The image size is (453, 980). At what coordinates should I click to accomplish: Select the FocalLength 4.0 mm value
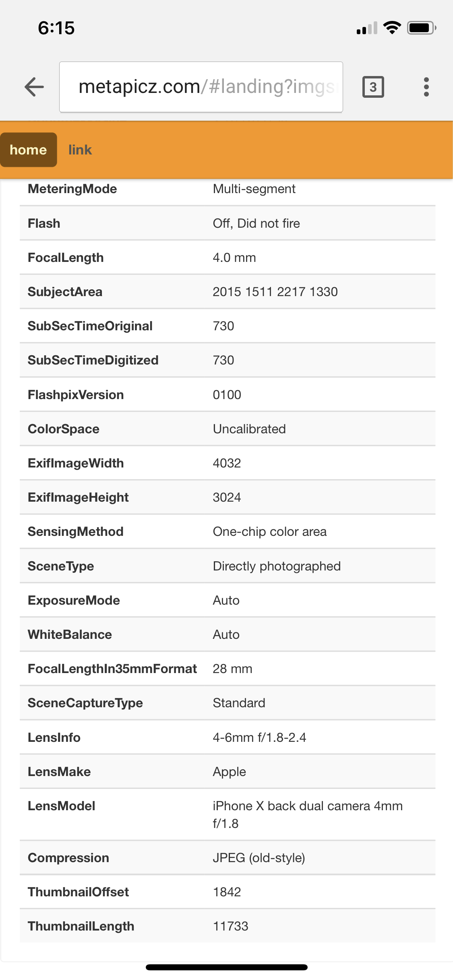coord(234,257)
